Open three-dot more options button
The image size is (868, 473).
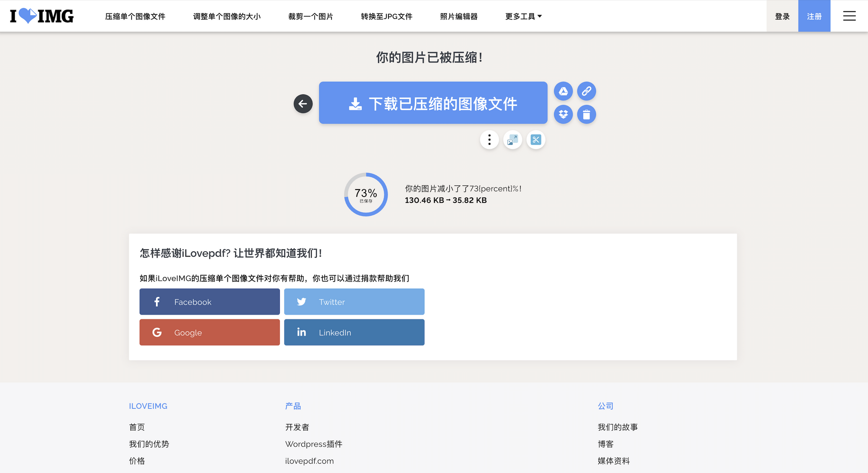point(489,140)
